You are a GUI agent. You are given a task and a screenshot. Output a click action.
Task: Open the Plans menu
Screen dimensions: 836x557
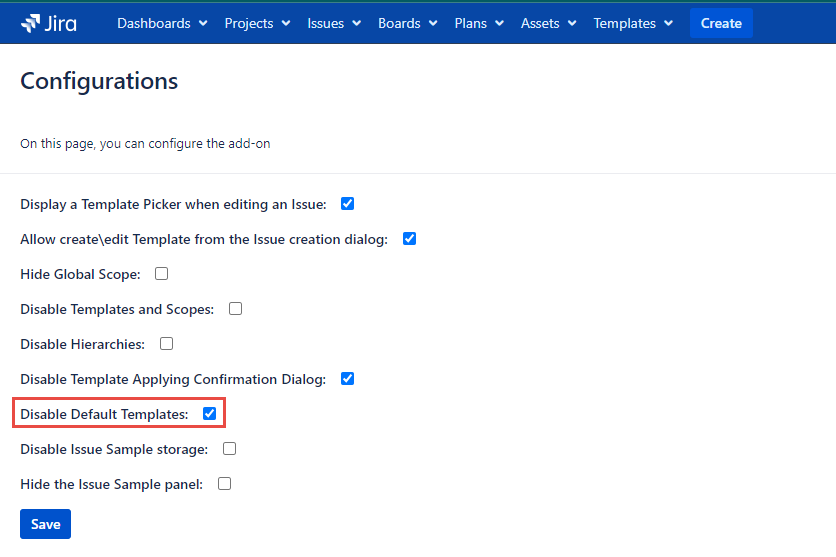(479, 23)
